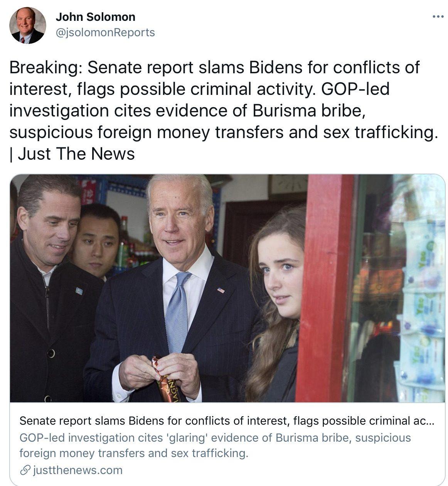This screenshot has width=448, height=486.
Task: Open John Solomon's profile picture
Action: pyautogui.click(x=27, y=25)
